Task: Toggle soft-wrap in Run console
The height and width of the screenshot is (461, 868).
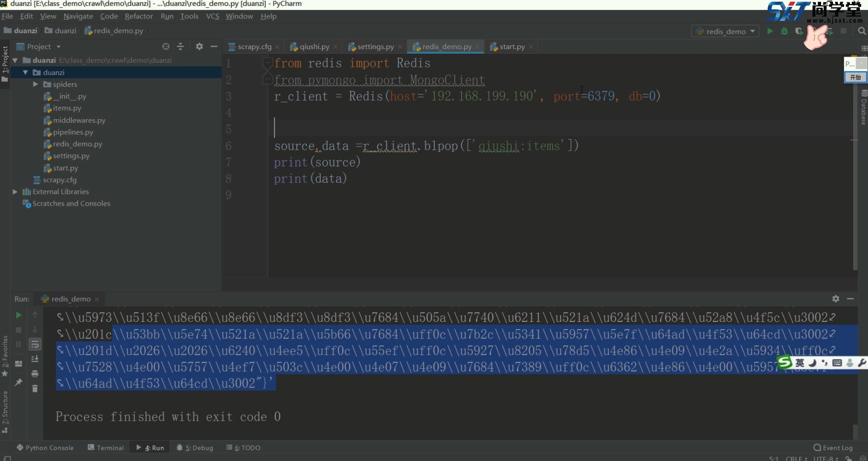Action: point(35,344)
